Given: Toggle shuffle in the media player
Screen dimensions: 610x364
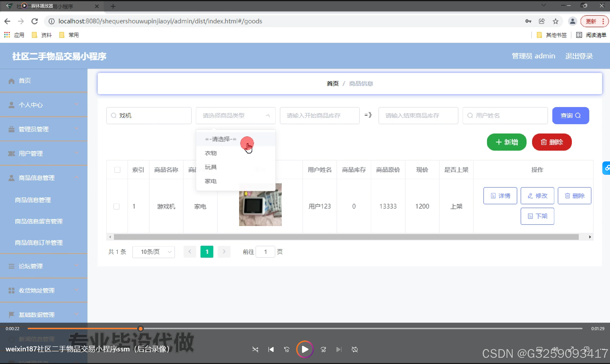Looking at the screenshot, I should coord(255,349).
